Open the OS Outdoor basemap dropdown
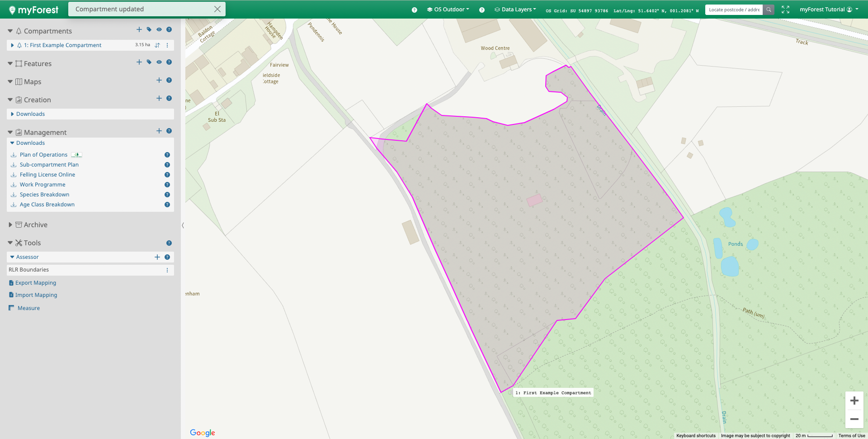Screen dimensions: 868x439 click(448, 10)
